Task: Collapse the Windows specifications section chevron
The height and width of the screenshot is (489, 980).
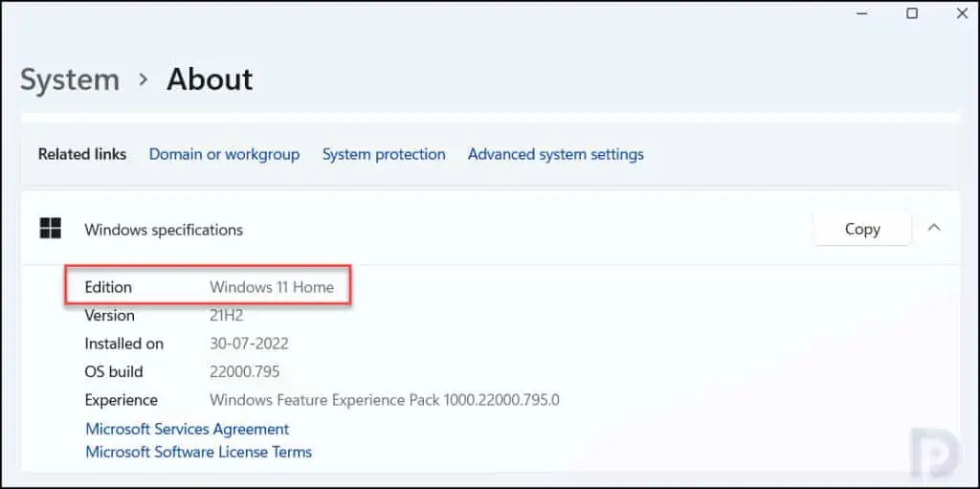Action: (934, 229)
